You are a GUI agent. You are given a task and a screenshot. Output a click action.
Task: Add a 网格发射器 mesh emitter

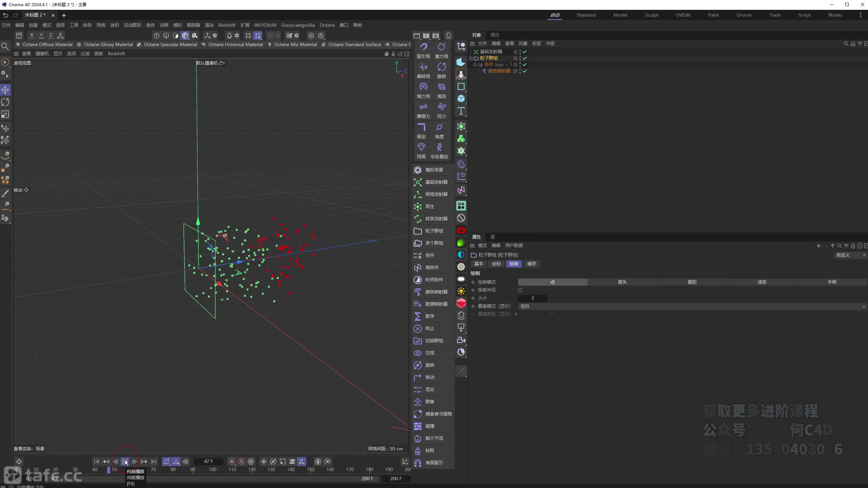point(433,194)
